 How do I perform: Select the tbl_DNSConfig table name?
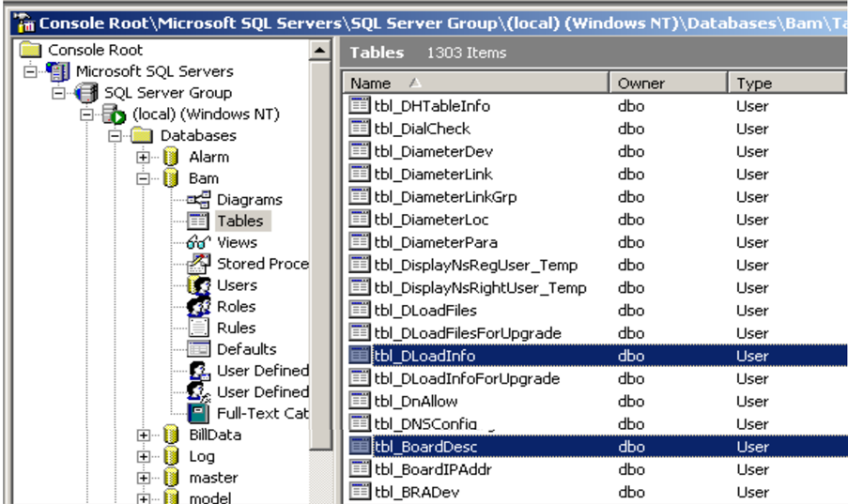pyautogui.click(x=425, y=423)
